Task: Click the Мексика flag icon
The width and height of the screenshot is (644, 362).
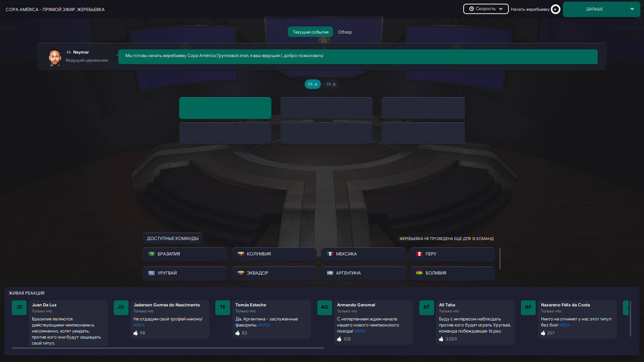Action: click(330, 254)
